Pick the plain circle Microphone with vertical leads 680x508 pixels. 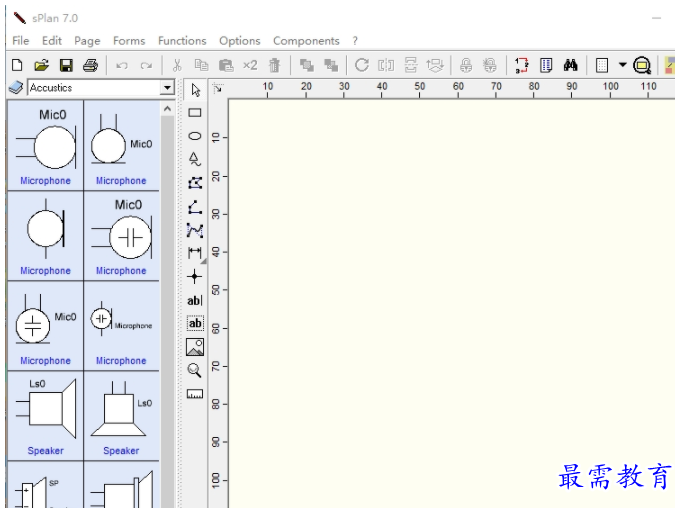pyautogui.click(x=46, y=236)
